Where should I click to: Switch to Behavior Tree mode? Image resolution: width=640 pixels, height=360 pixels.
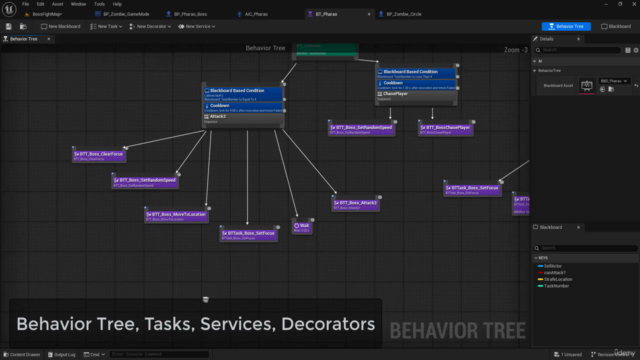pos(566,27)
